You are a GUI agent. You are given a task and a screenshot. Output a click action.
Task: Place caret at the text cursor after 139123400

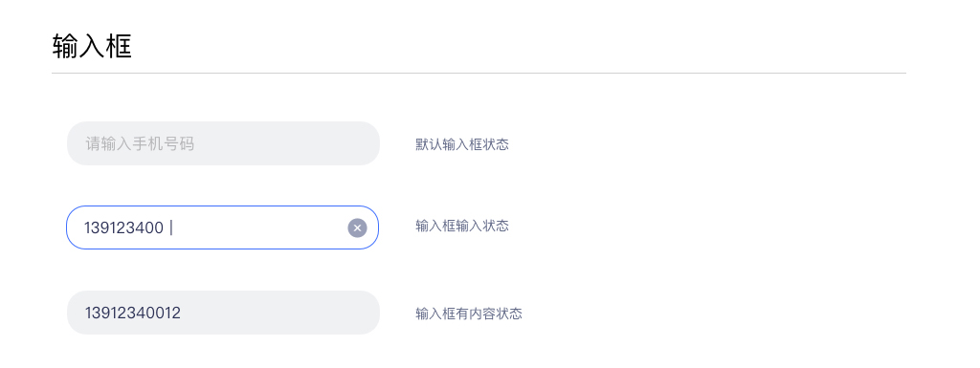click(172, 227)
